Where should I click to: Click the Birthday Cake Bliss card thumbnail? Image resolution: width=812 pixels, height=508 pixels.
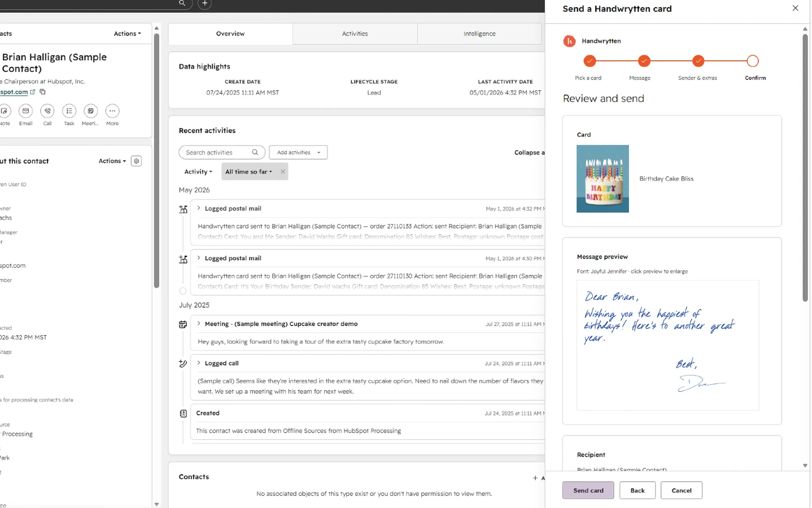point(603,179)
